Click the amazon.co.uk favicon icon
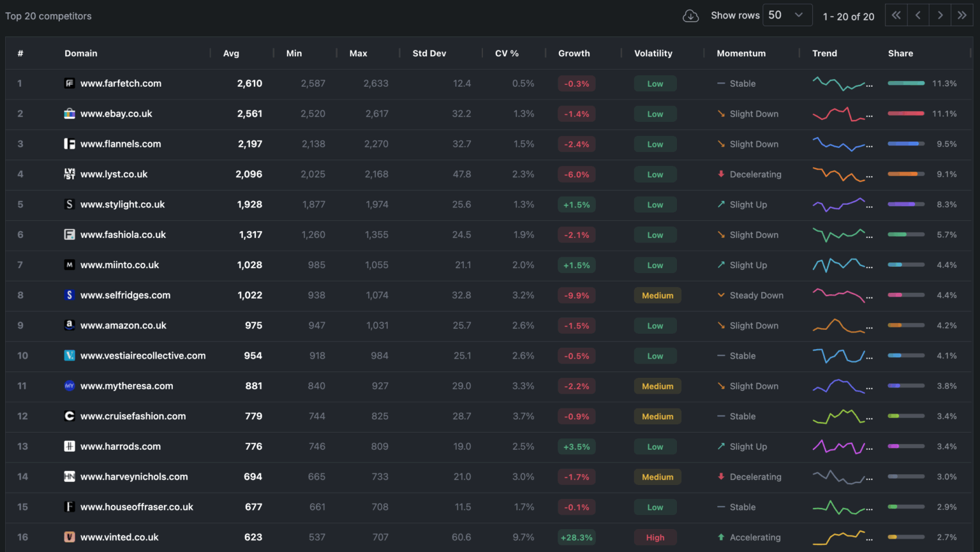 [x=70, y=325]
